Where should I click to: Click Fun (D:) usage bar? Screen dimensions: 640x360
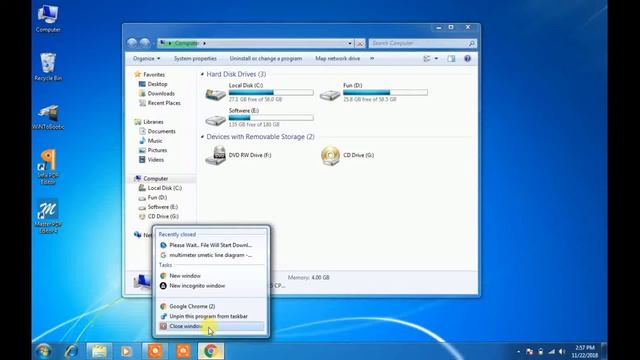385,93
